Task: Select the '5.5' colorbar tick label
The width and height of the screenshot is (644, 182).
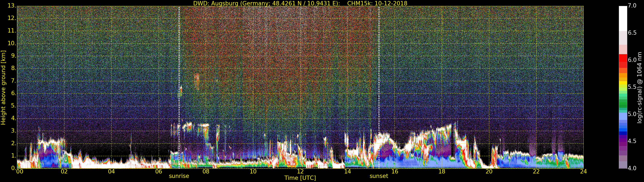Action: (632, 87)
